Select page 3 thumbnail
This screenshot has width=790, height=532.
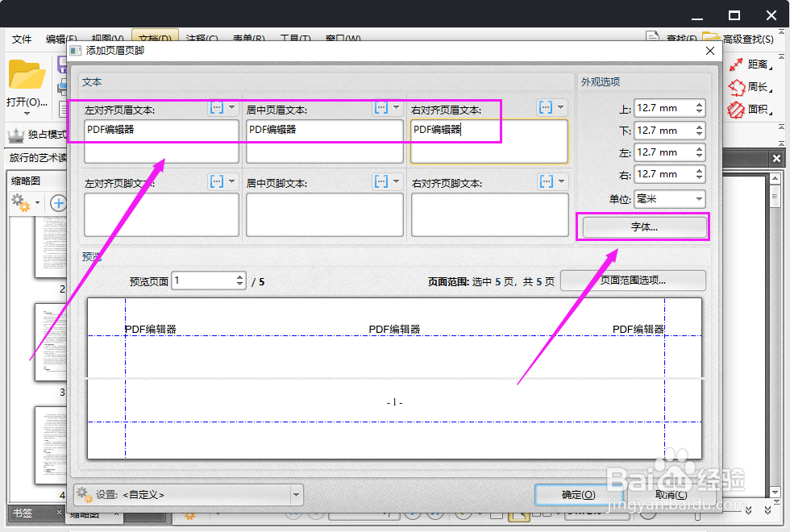coord(50,342)
